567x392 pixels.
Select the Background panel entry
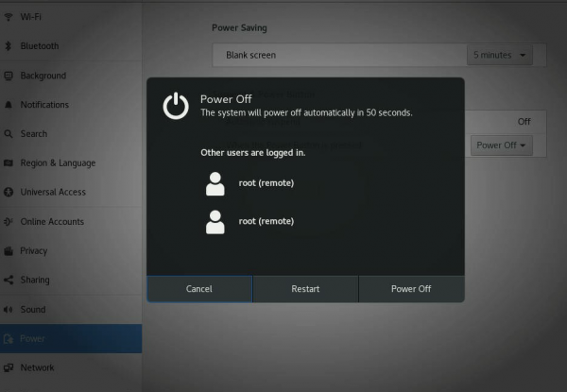[71, 76]
